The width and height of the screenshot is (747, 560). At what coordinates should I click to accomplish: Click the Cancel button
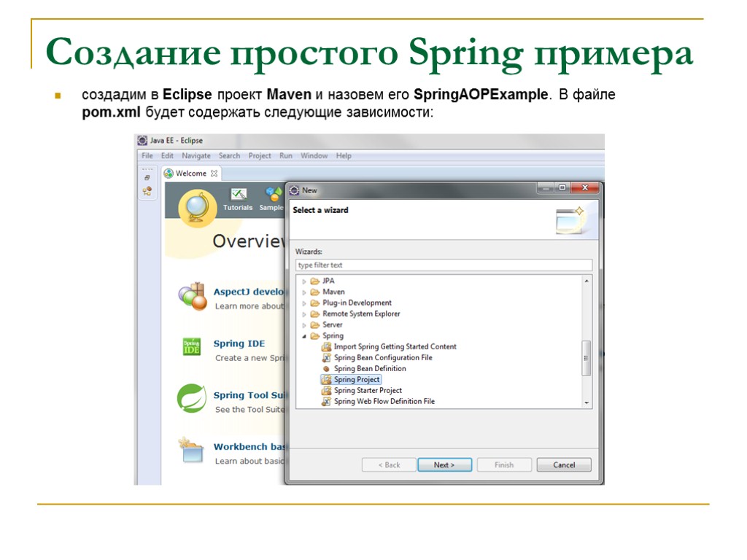tap(564, 464)
